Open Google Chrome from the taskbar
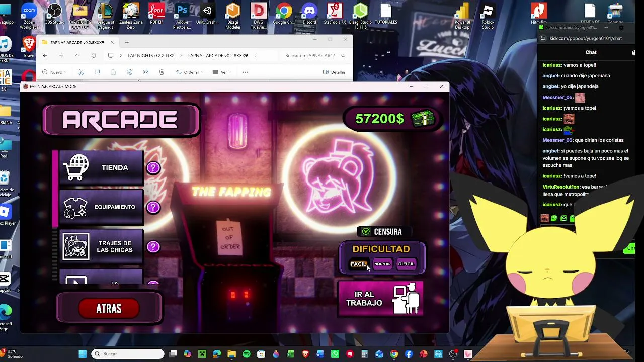Image resolution: width=644 pixels, height=362 pixels. tap(394, 354)
